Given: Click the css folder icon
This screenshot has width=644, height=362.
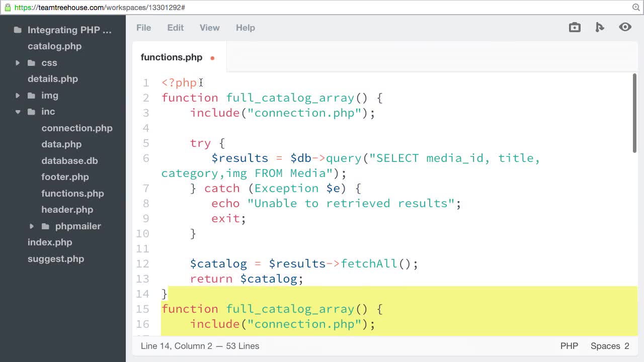Looking at the screenshot, I should pos(31,63).
